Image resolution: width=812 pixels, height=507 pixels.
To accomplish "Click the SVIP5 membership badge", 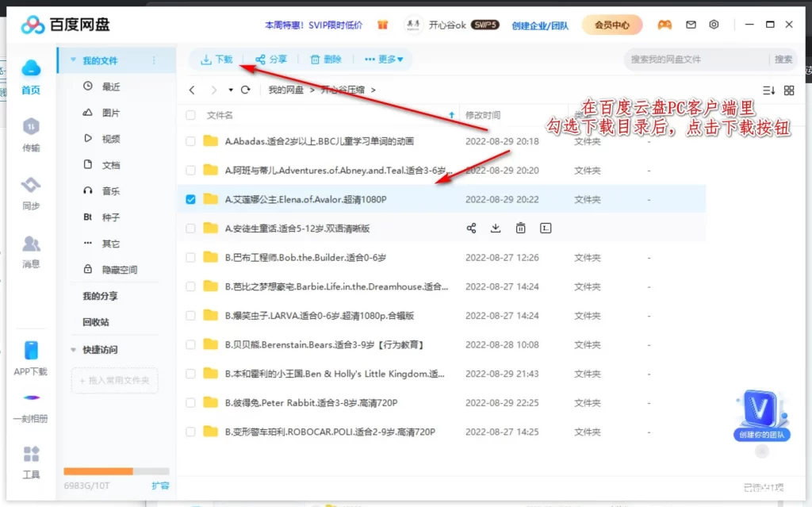I will click(x=485, y=25).
